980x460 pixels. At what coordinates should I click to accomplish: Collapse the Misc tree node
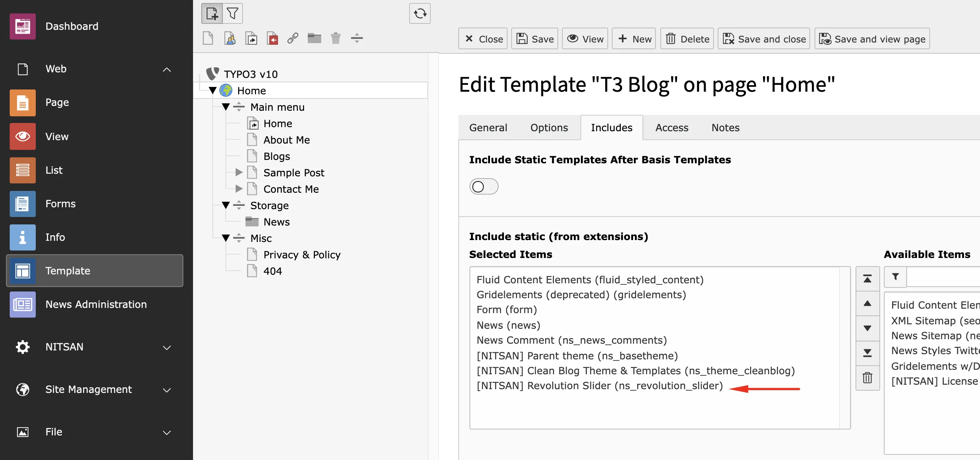pos(225,238)
